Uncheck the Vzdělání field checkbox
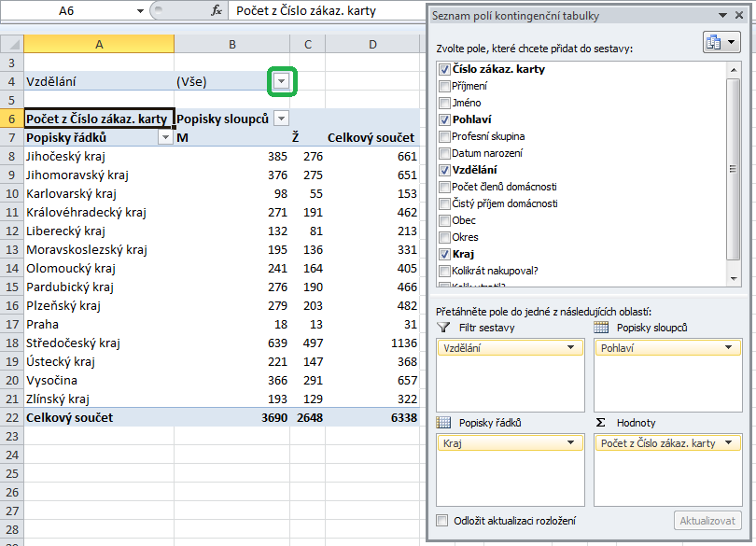The height and width of the screenshot is (546, 756). pyautogui.click(x=444, y=170)
